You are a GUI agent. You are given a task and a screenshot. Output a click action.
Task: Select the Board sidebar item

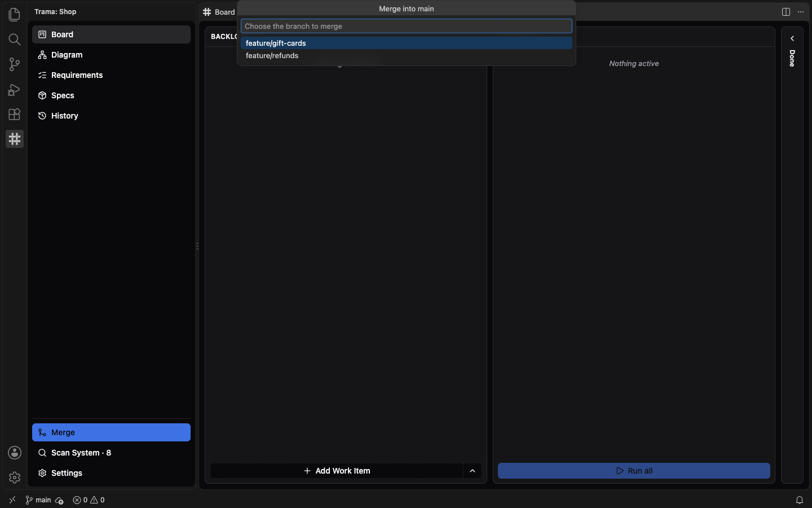(x=111, y=34)
